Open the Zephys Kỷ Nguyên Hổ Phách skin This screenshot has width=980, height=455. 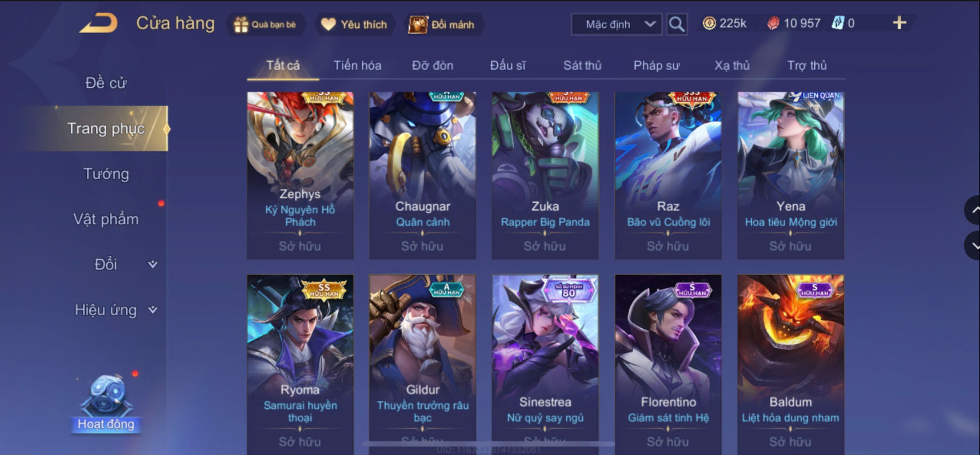pos(300,175)
